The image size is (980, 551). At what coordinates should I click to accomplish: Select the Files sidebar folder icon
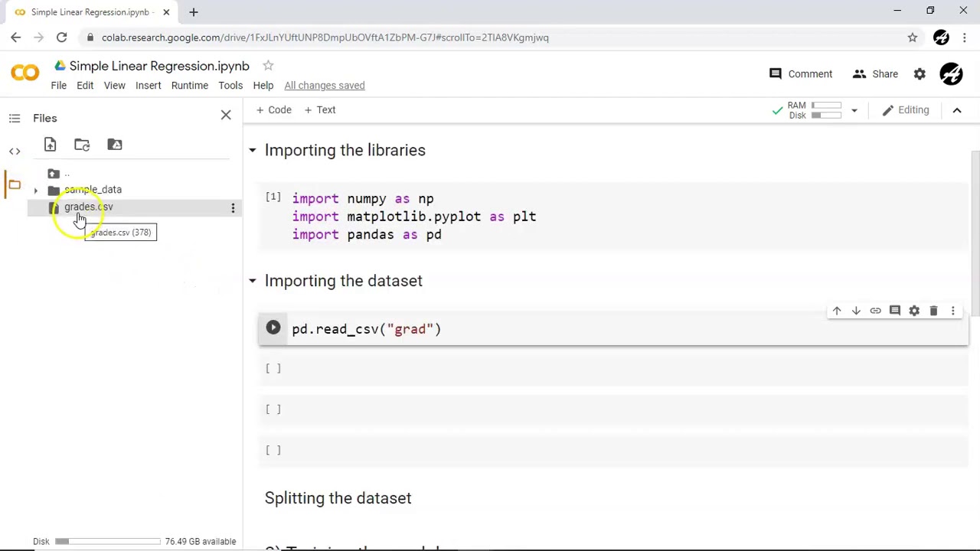tap(15, 184)
